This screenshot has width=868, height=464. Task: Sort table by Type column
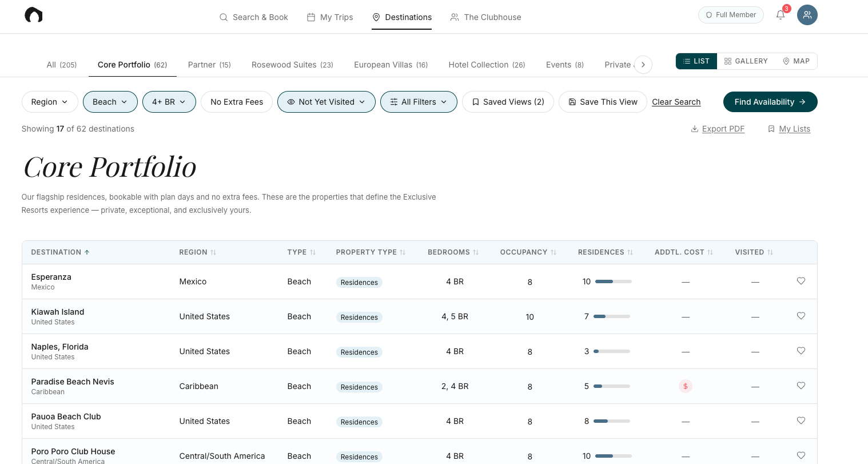click(x=301, y=252)
